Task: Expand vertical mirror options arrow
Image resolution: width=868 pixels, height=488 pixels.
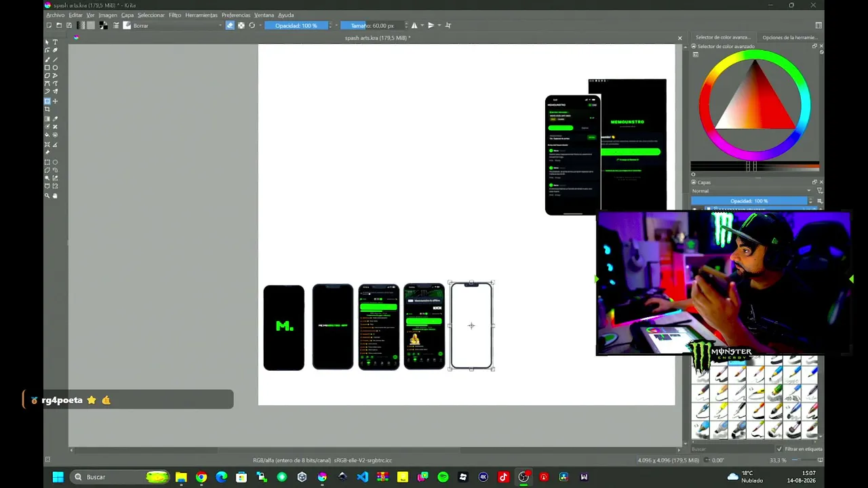Action: [x=439, y=26]
